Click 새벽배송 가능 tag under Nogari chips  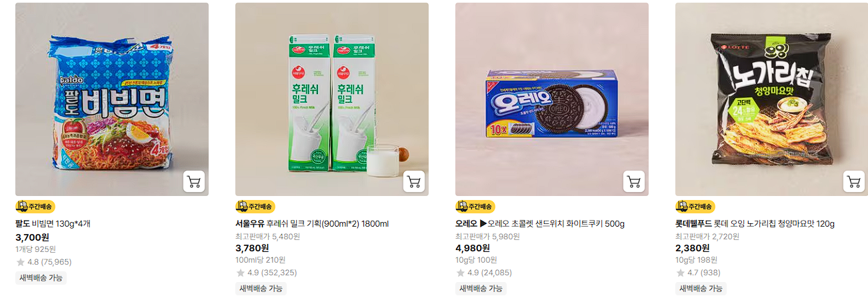click(x=701, y=289)
